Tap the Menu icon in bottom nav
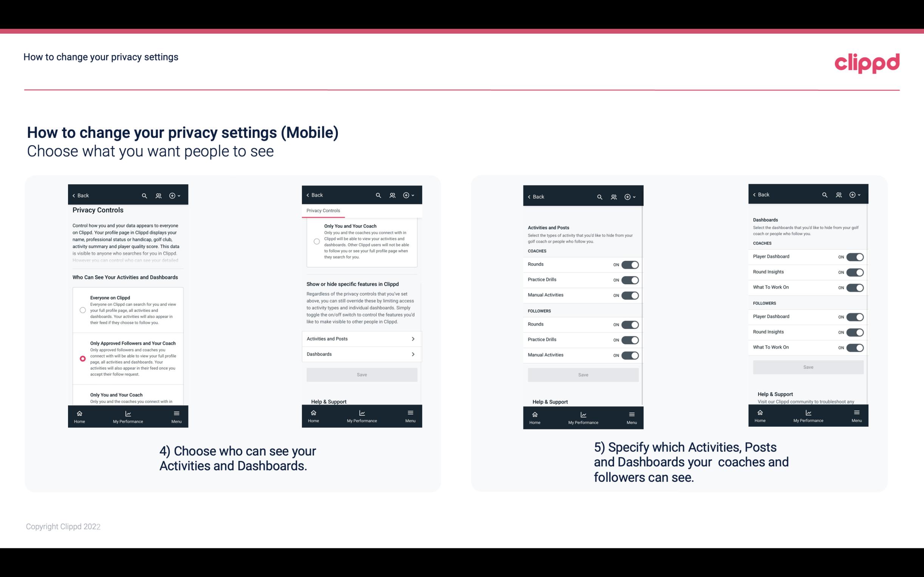The width and height of the screenshot is (924, 577). [176, 413]
